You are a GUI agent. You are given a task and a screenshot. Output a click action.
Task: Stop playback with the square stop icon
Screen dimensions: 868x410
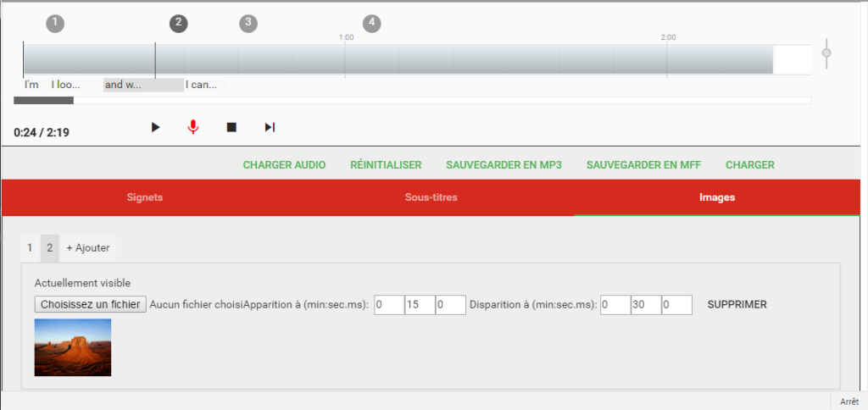click(x=231, y=127)
